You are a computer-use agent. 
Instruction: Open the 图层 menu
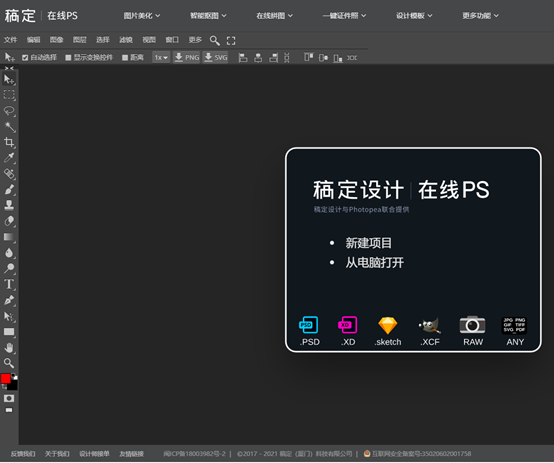point(79,40)
